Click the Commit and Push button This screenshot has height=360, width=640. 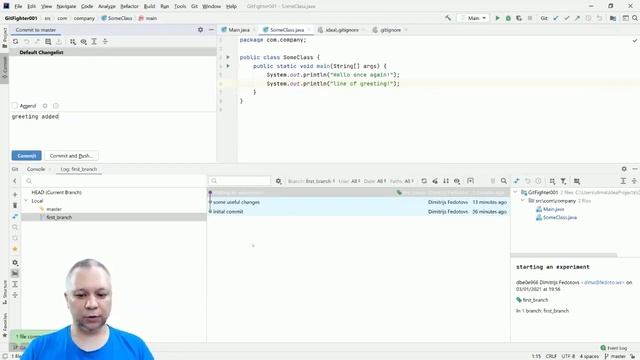(x=71, y=156)
